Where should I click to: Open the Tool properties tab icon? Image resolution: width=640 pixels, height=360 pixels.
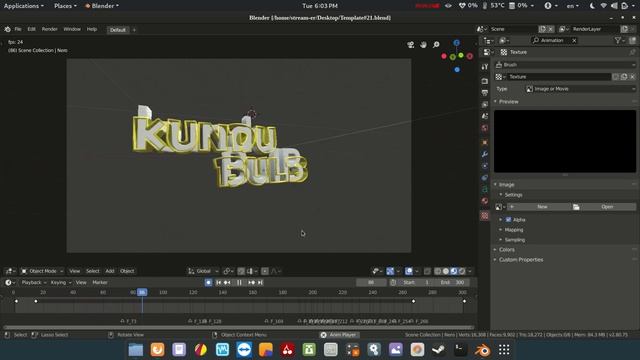[484, 67]
